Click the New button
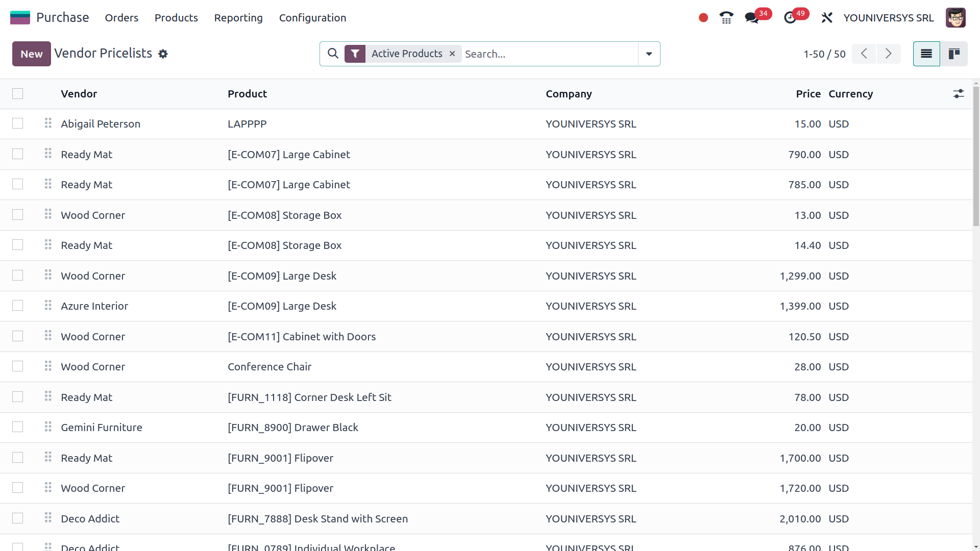 31,54
